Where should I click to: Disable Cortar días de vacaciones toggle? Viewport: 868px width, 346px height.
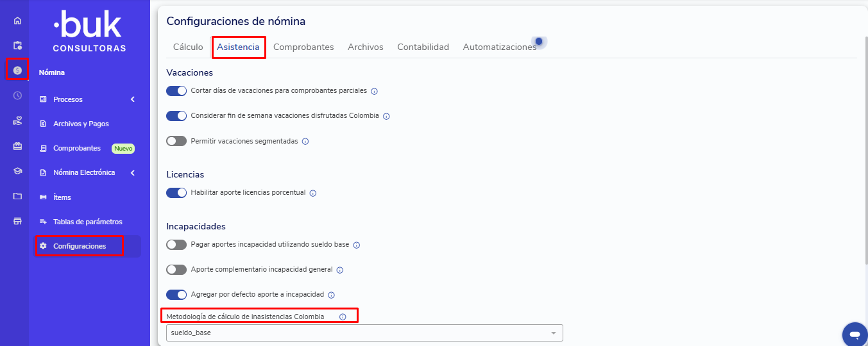click(x=176, y=91)
